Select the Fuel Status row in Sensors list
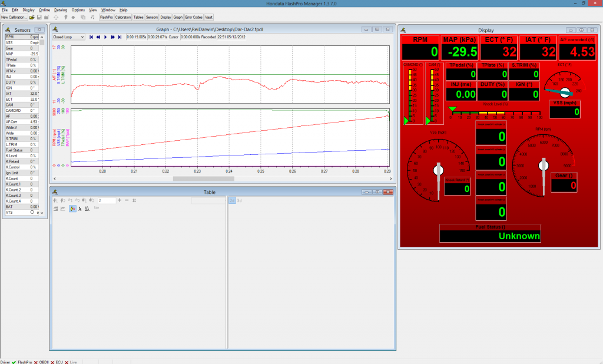The width and height of the screenshot is (603, 364). tap(22, 150)
